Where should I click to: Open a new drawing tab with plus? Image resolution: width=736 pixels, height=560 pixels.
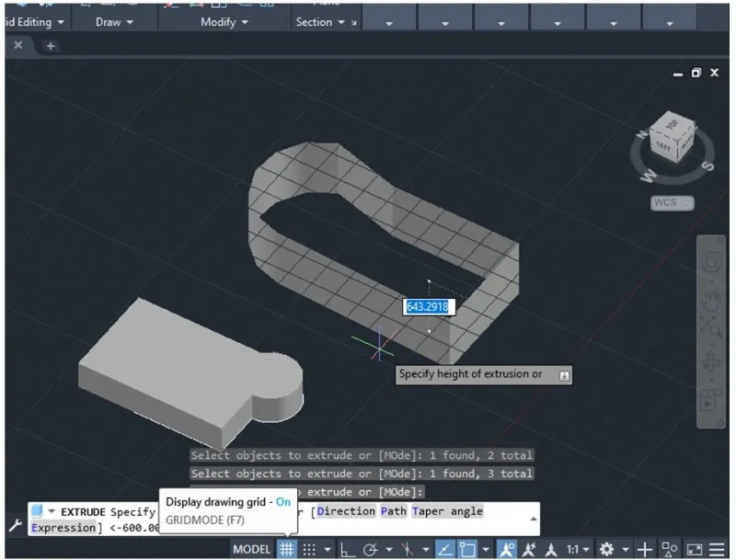coord(51,45)
